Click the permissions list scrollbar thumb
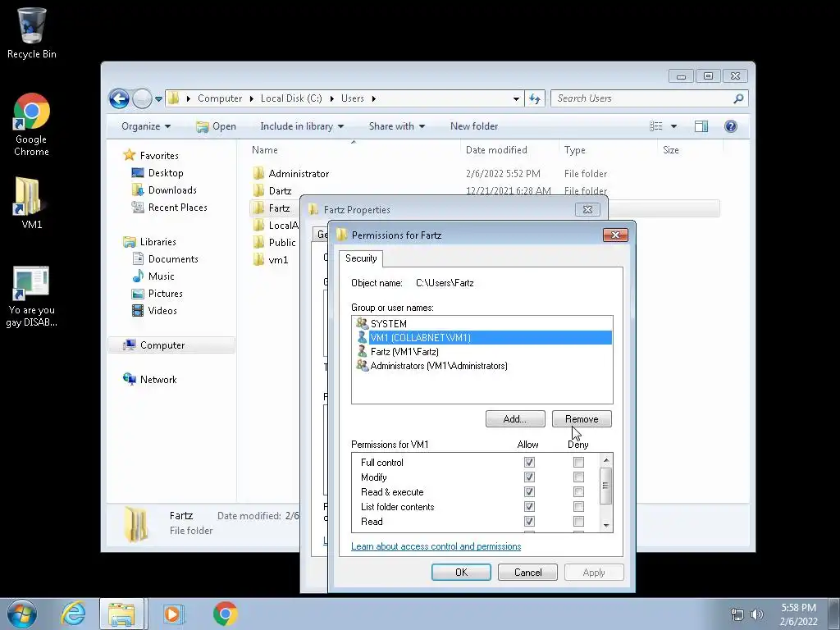This screenshot has width=840, height=630. pyautogui.click(x=606, y=486)
